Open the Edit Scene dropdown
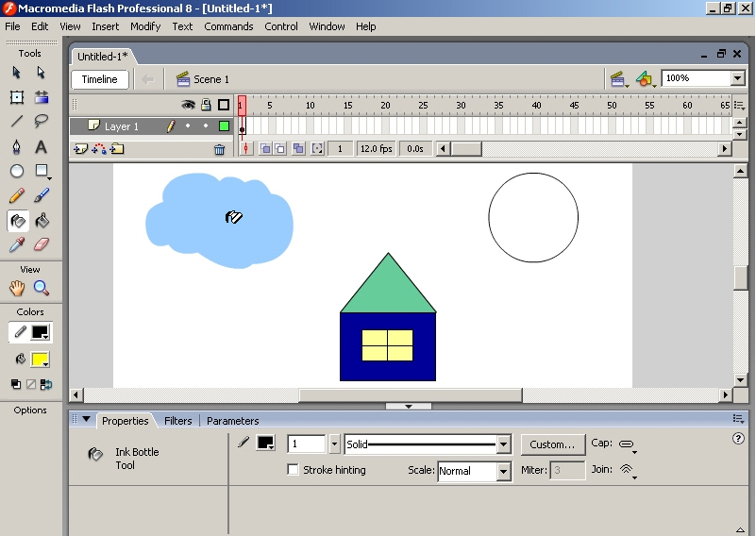Viewport: 756px width, 536px height. point(619,79)
